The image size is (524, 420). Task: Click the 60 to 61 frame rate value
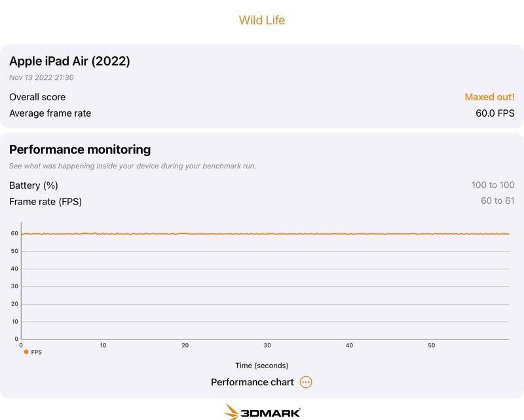click(x=497, y=201)
